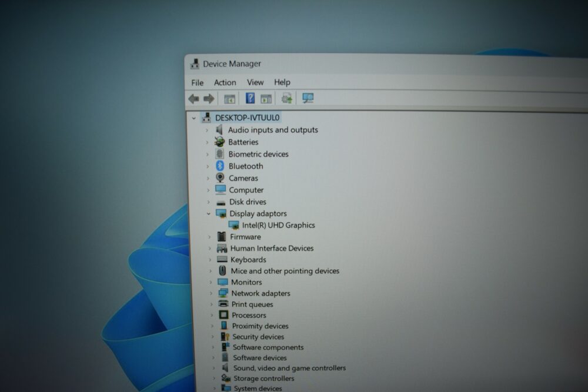
Task: Click the Monitors icon
Action: [x=223, y=282]
